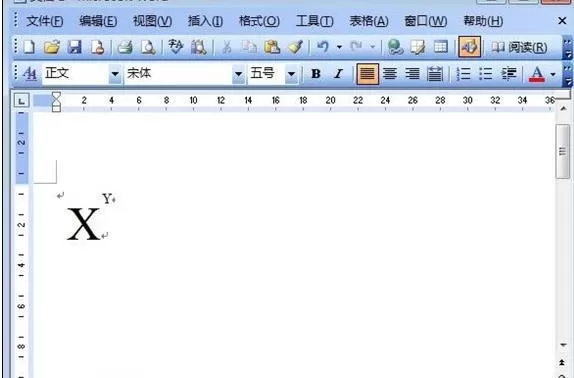Expand the font size dropdown 五号
This screenshot has width=574, height=378.
coord(291,74)
